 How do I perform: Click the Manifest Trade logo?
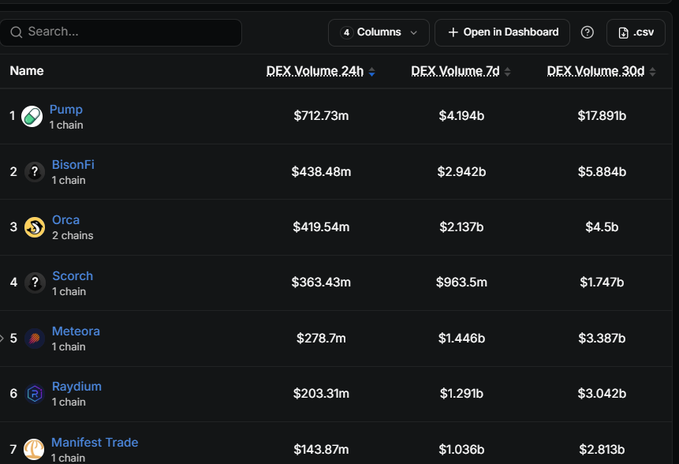pyautogui.click(x=34, y=449)
